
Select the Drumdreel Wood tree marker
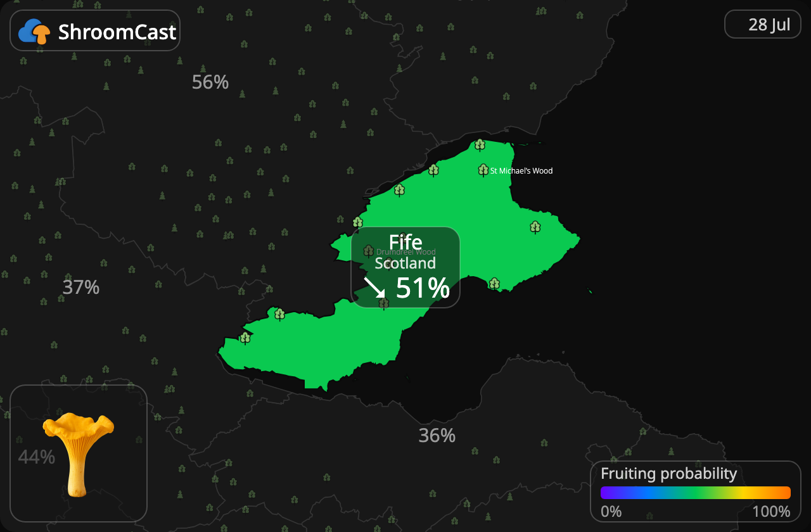click(368, 251)
